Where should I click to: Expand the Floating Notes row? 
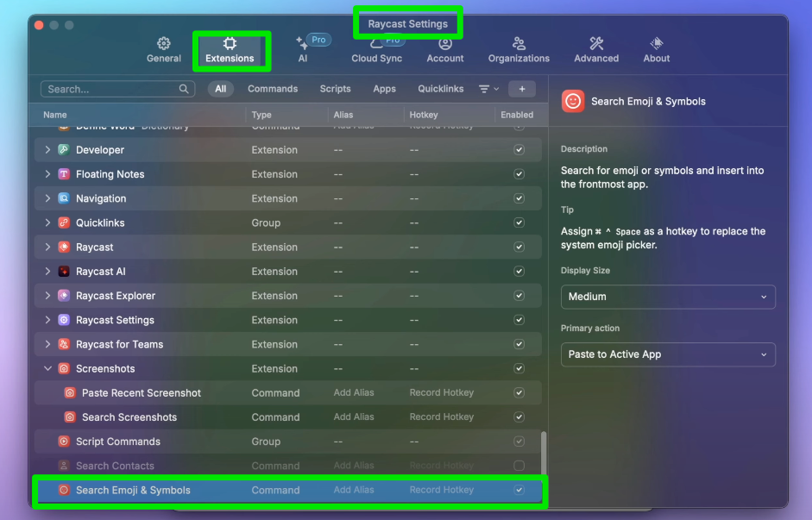click(x=47, y=174)
